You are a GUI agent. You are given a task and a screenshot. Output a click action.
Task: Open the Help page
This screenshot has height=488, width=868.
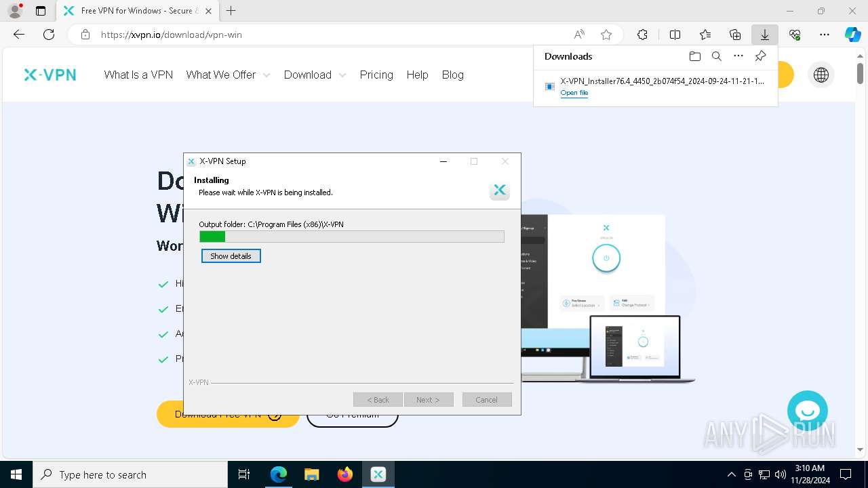[417, 75]
